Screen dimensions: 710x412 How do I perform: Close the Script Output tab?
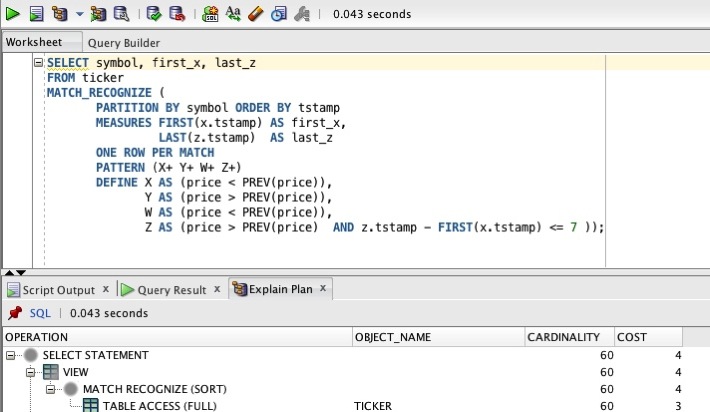pyautogui.click(x=106, y=289)
